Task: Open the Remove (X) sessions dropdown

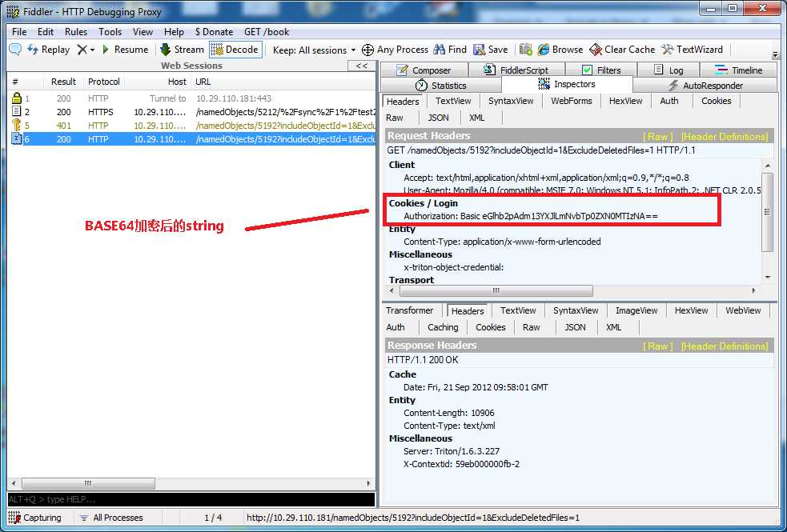Action: (x=86, y=49)
